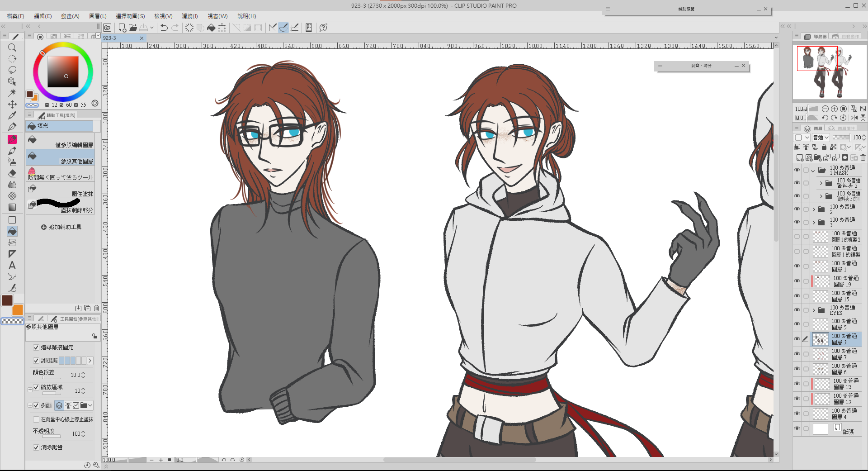Image resolution: width=868 pixels, height=471 pixels.
Task: Click 追加輔助工具 to add a sub tool
Action: tap(61, 227)
